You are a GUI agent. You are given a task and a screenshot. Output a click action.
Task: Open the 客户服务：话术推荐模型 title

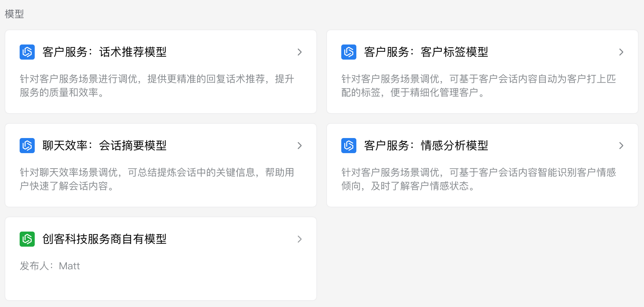pyautogui.click(x=105, y=52)
